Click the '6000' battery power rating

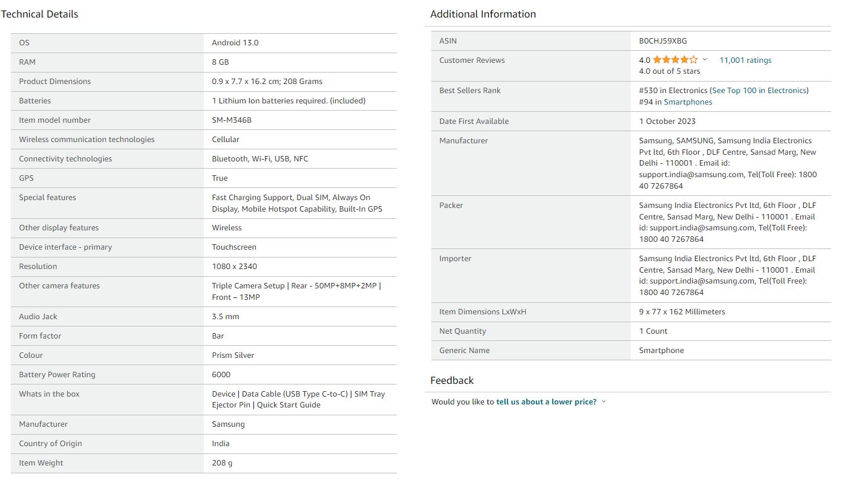pos(221,375)
